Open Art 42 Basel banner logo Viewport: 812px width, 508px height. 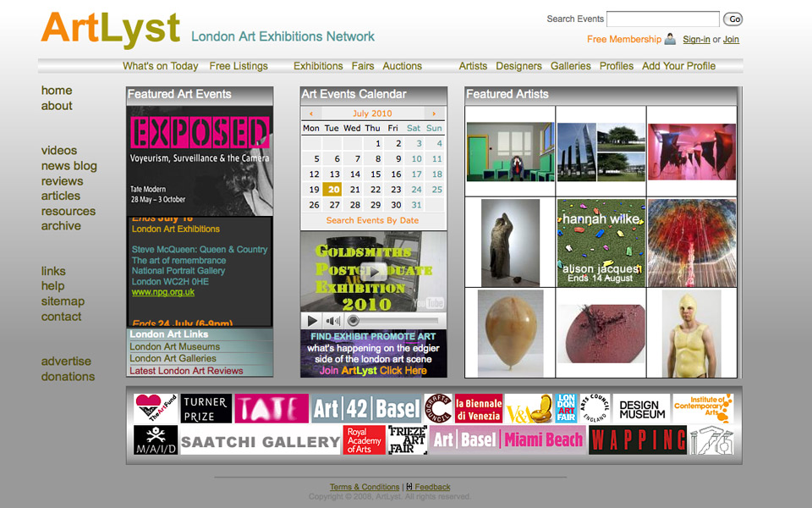[366, 408]
